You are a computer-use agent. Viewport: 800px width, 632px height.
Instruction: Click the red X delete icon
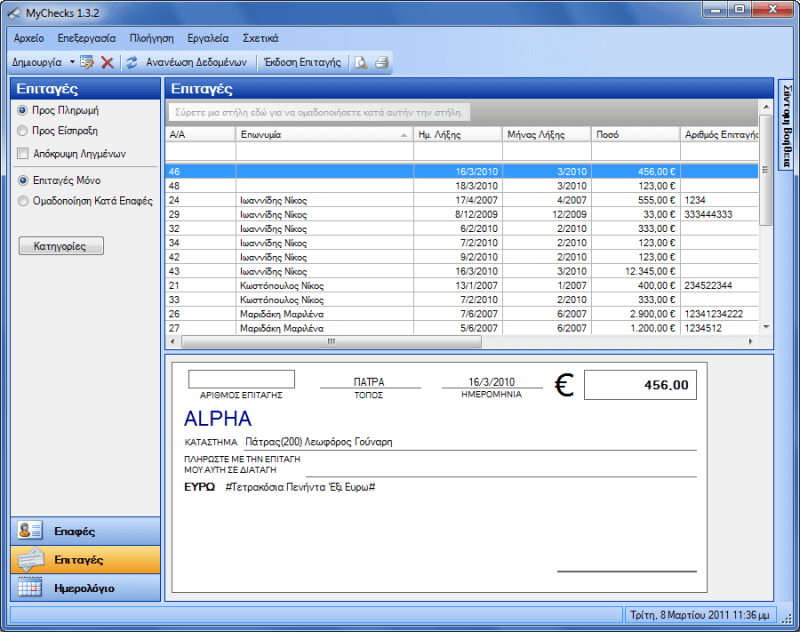coord(107,62)
